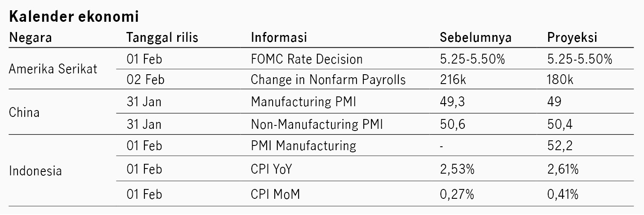The width and height of the screenshot is (644, 215).
Task: Select the CPI MoM row label
Action: (x=275, y=195)
